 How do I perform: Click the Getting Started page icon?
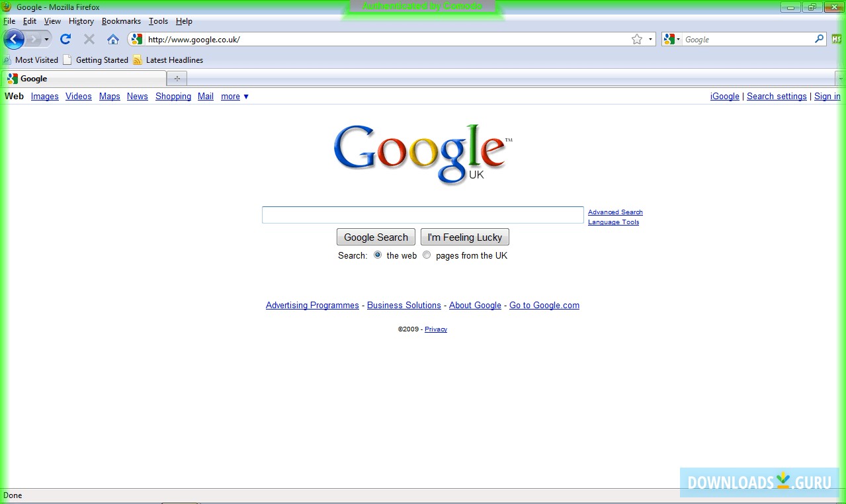67,60
